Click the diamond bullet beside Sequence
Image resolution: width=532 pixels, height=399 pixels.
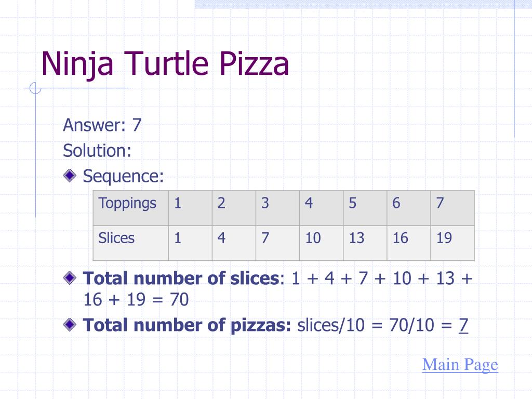click(x=70, y=176)
